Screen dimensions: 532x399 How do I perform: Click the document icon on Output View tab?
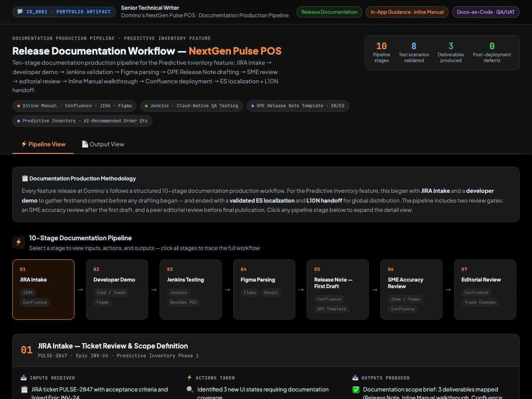click(x=85, y=144)
